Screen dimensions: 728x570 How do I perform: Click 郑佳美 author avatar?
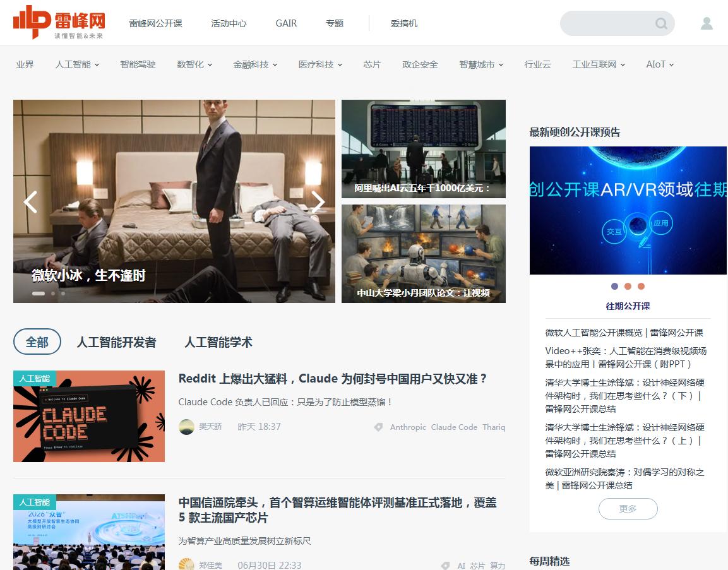186,564
